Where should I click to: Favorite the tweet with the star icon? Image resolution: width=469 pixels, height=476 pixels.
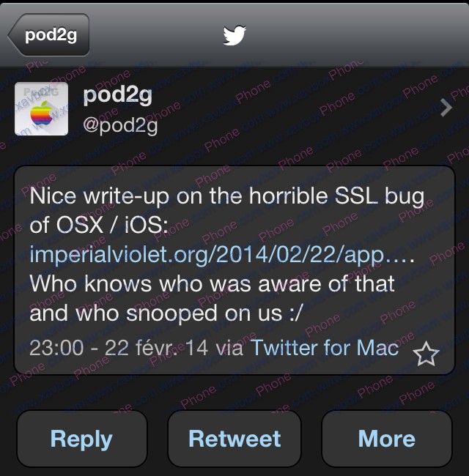(x=426, y=354)
